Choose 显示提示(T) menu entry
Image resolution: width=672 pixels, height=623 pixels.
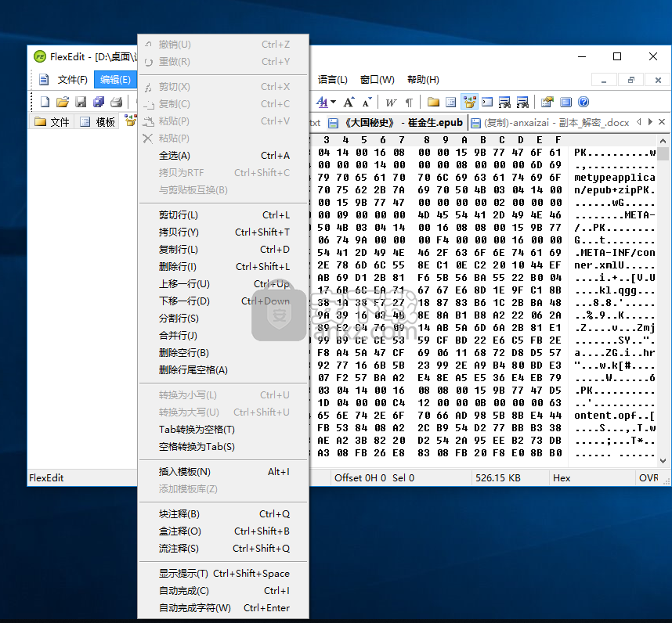point(223,574)
